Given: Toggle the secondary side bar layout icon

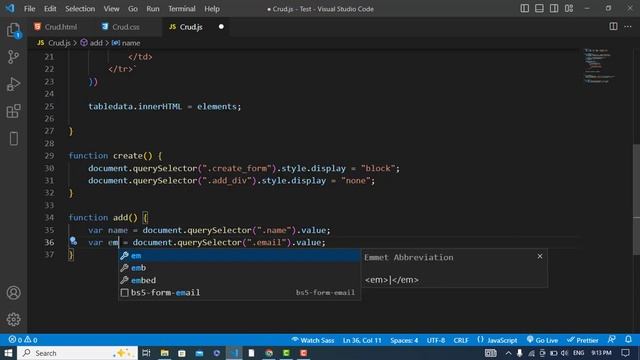Looking at the screenshot, I should [554, 9].
